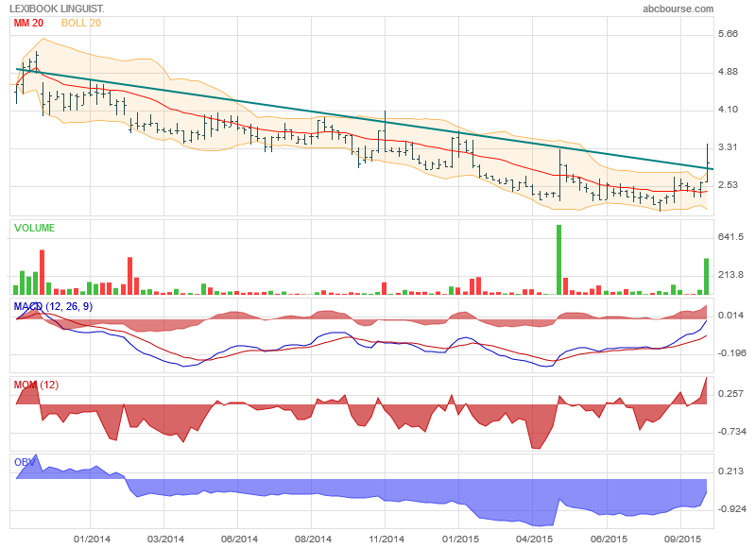
Task: Click the tallest green volume bar
Action: [558, 260]
